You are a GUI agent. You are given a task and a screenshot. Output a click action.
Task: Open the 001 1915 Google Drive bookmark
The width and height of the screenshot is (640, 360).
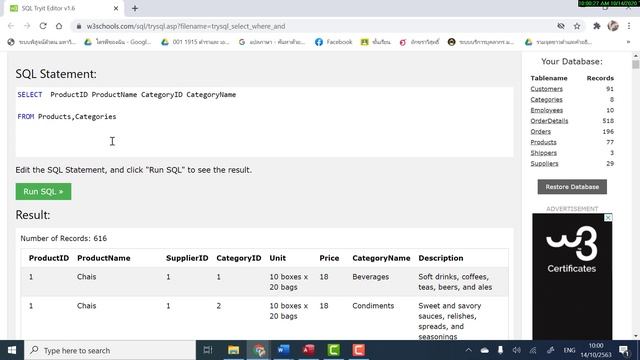click(x=195, y=42)
